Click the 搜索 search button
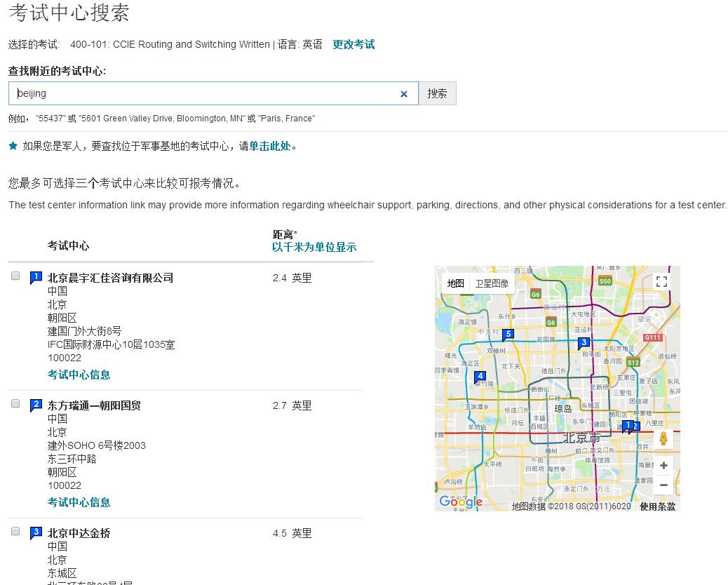Viewport: 728px width, 585px height. (x=438, y=93)
